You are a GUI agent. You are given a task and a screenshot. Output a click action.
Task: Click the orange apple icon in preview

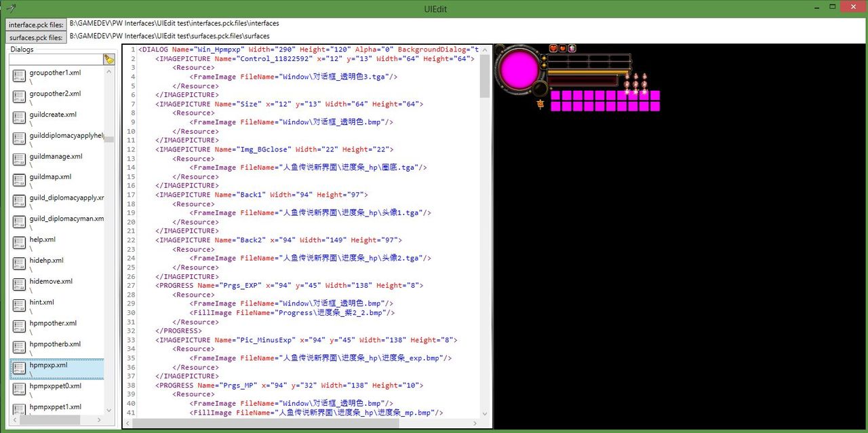coord(563,48)
